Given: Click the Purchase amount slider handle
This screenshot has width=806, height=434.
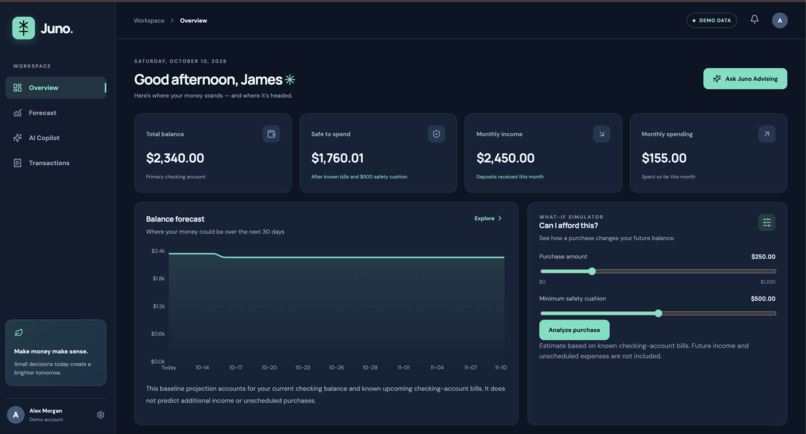Looking at the screenshot, I should point(592,271).
